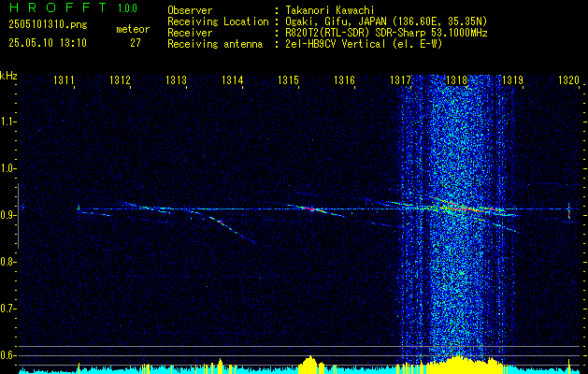Click the 0.8 kHz frequency label
This screenshot has width=588, height=374.
pyautogui.click(x=7, y=262)
